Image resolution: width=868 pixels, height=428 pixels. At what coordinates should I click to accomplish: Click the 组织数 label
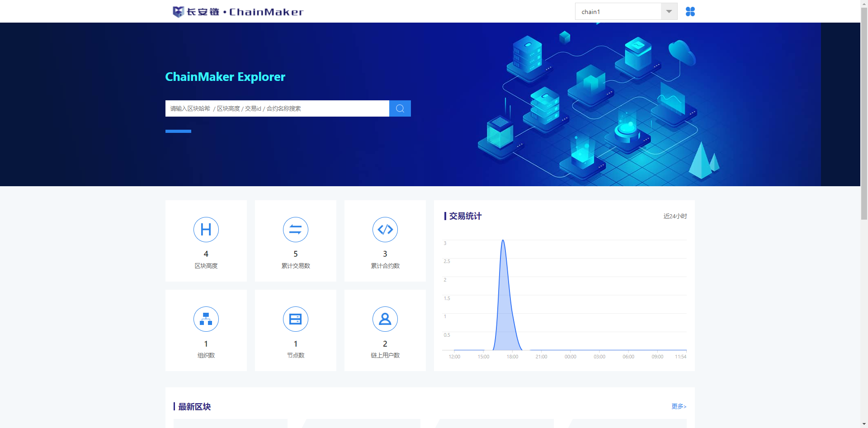pyautogui.click(x=206, y=355)
